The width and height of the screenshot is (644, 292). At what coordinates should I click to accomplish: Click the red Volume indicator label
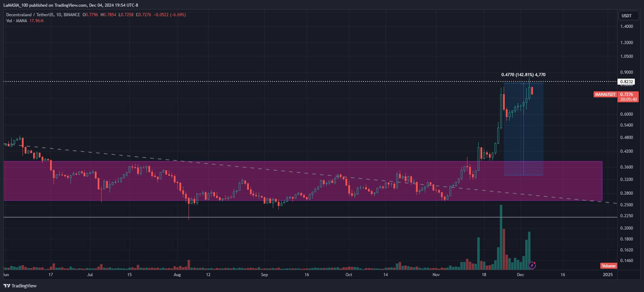[x=609, y=266]
